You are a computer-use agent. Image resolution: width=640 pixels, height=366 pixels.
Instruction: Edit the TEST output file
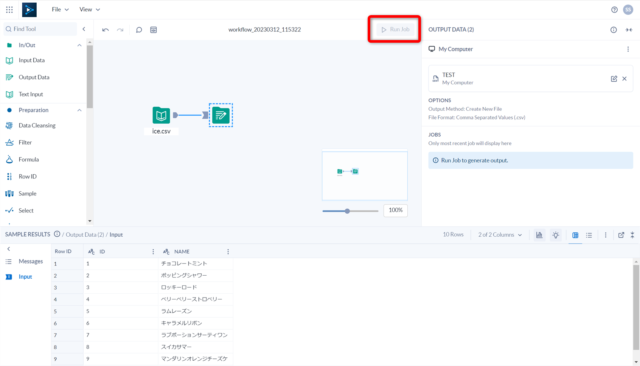(614, 79)
